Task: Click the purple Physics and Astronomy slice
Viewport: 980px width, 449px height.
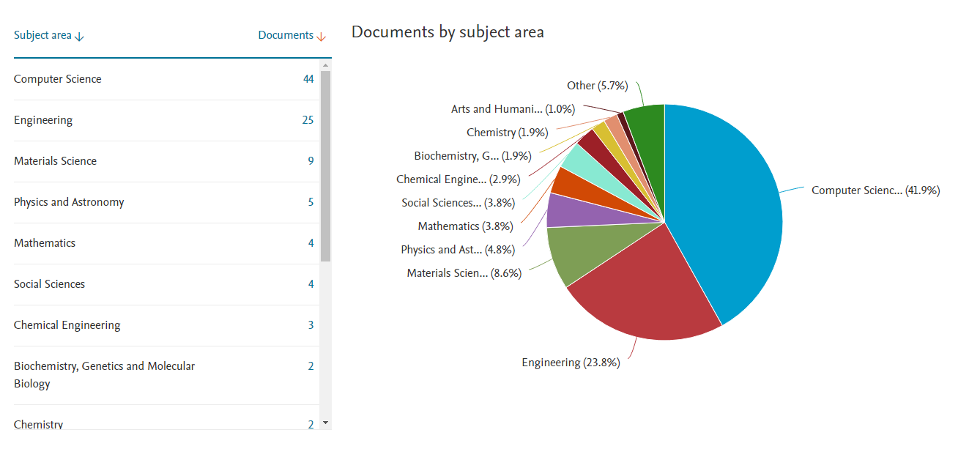Action: [563, 210]
